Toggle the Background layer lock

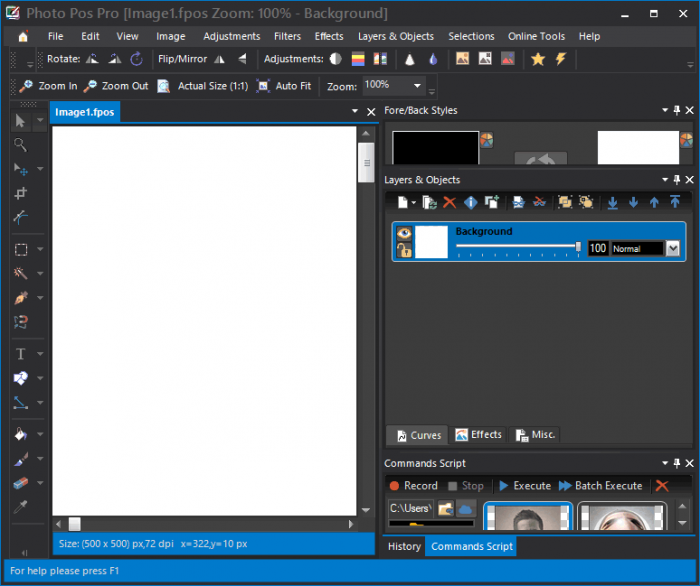(x=404, y=250)
